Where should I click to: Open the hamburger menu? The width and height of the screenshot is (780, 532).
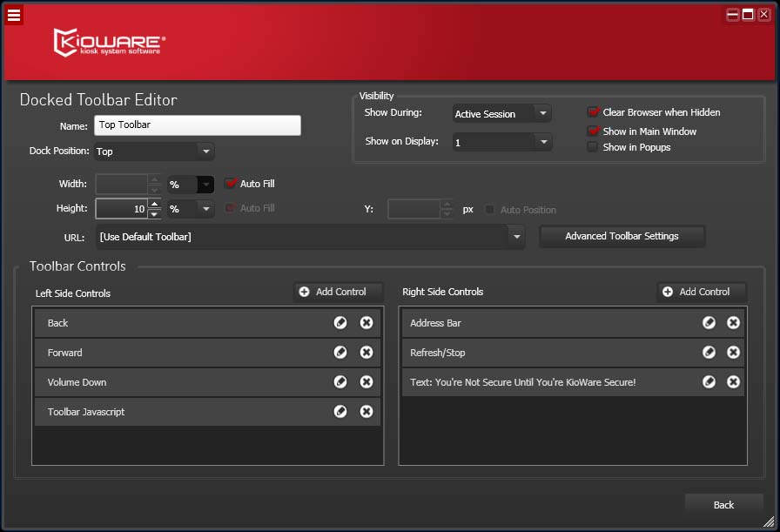(x=14, y=15)
